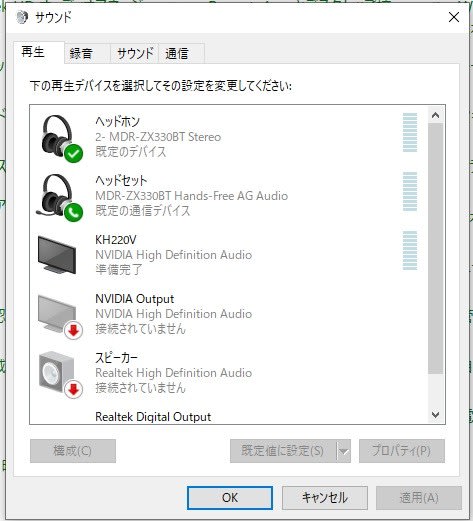This screenshot has width=473, height=521.
Task: Click the 構成(C) button
Action: [73, 451]
